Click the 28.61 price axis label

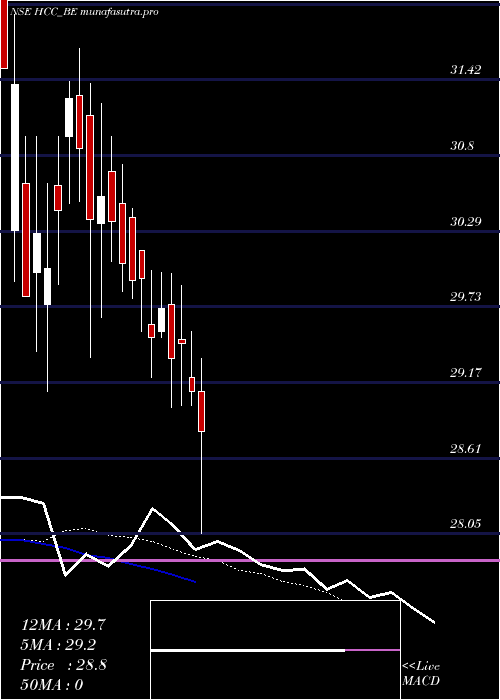[466, 448]
